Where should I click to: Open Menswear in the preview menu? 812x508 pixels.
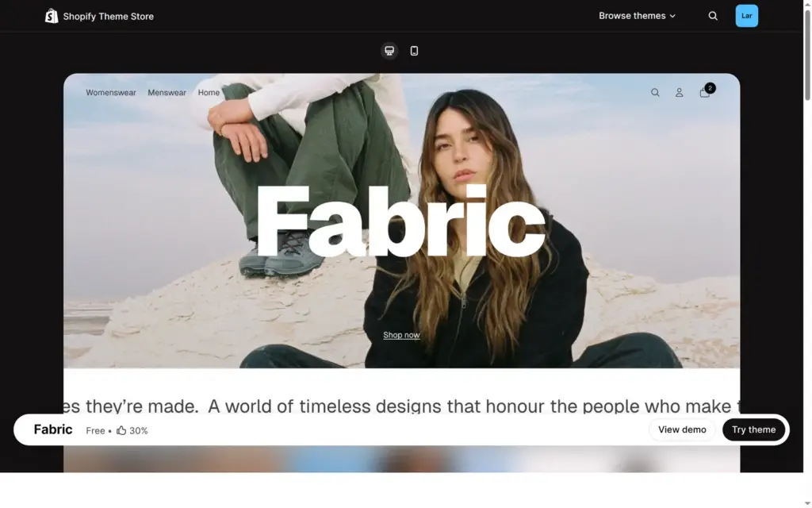pyautogui.click(x=167, y=93)
